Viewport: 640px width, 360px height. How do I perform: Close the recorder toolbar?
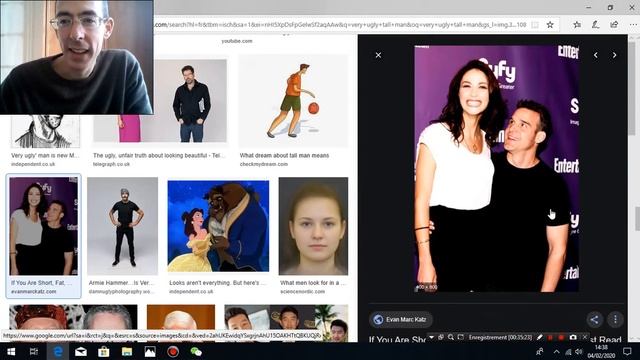pyautogui.click(x=584, y=337)
